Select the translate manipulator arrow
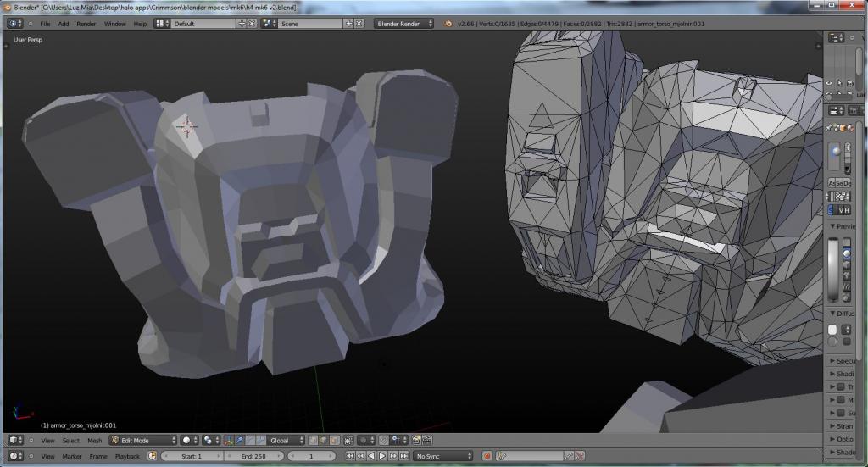Image resolution: width=868 pixels, height=467 pixels. tap(239, 441)
